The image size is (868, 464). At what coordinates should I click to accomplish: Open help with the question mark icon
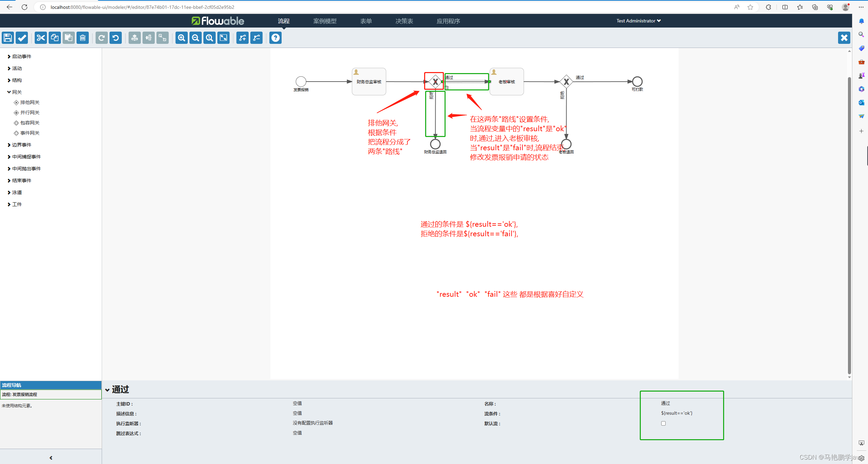[276, 38]
